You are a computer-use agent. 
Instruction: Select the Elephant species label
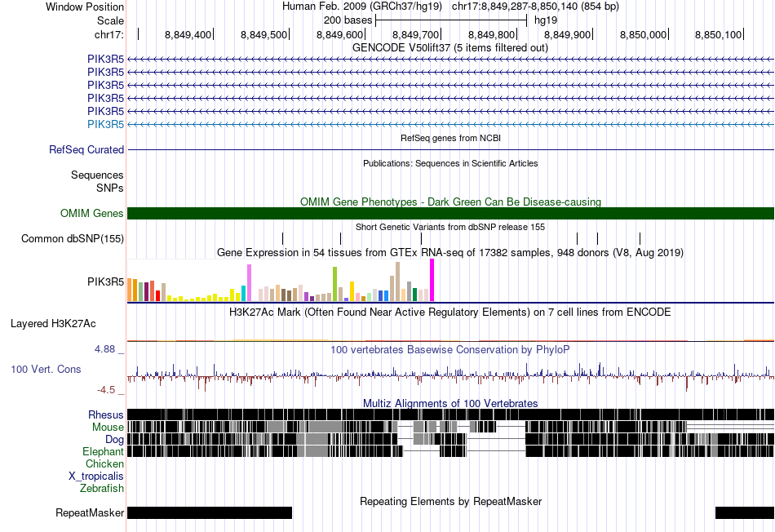(103, 452)
